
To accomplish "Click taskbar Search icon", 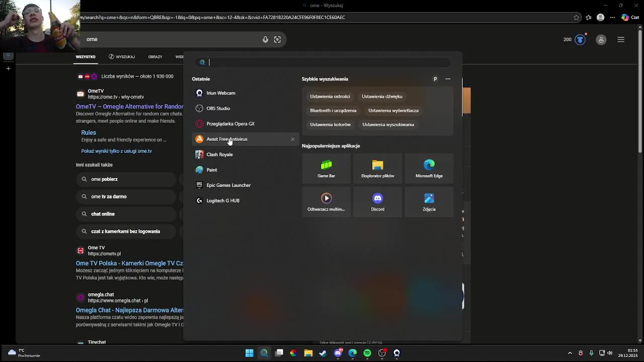I will click(x=264, y=353).
